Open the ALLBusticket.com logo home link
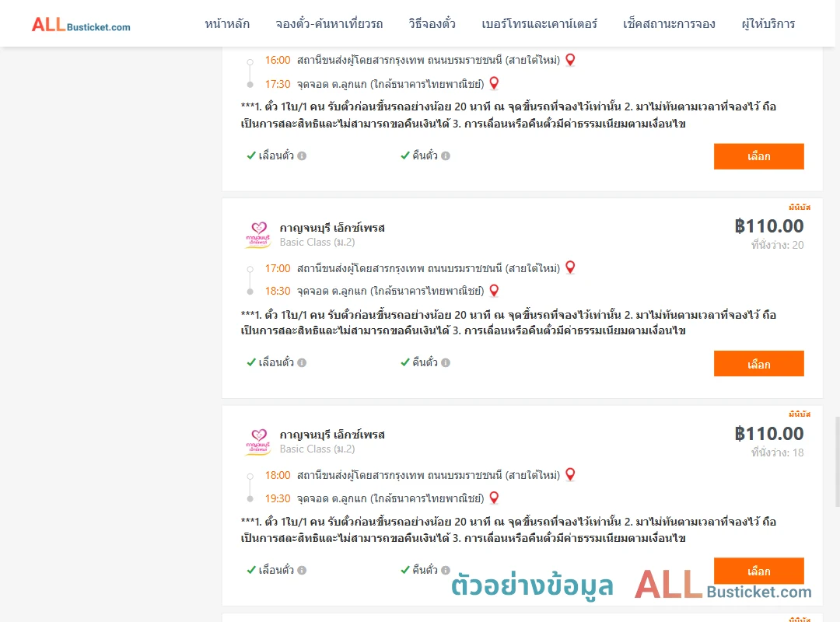 (81, 25)
